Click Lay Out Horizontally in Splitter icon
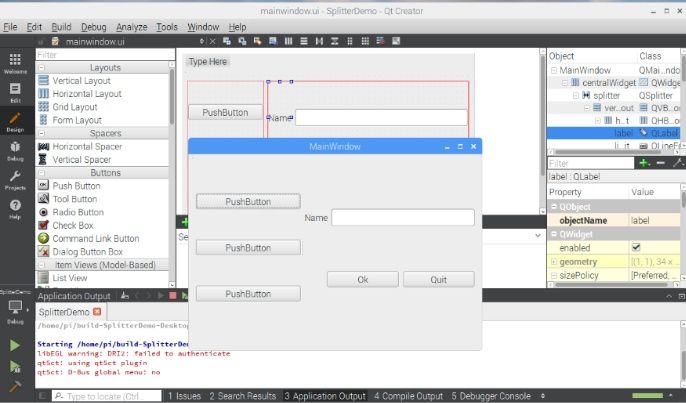The height and width of the screenshot is (403, 686). pos(319,41)
